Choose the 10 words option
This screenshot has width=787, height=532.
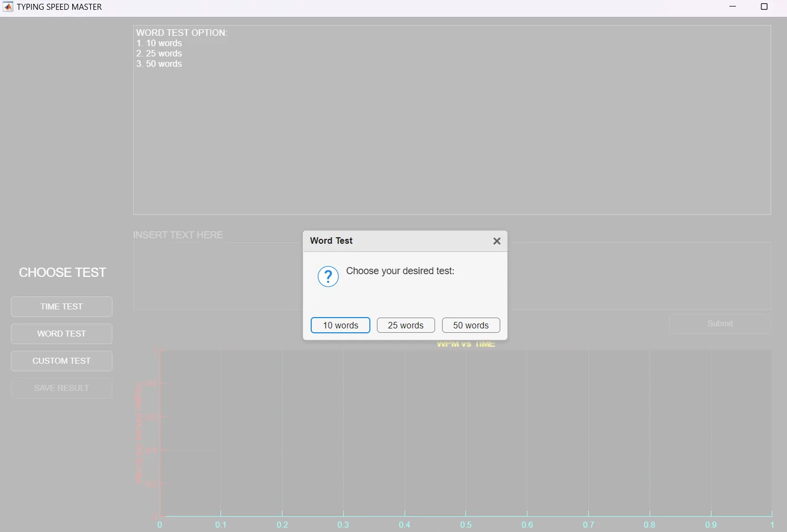pos(341,325)
